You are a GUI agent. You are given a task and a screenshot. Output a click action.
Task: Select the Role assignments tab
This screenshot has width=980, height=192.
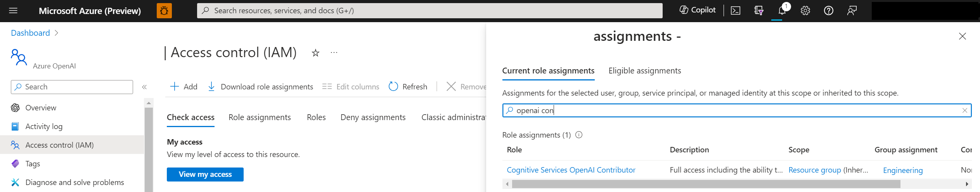(260, 117)
